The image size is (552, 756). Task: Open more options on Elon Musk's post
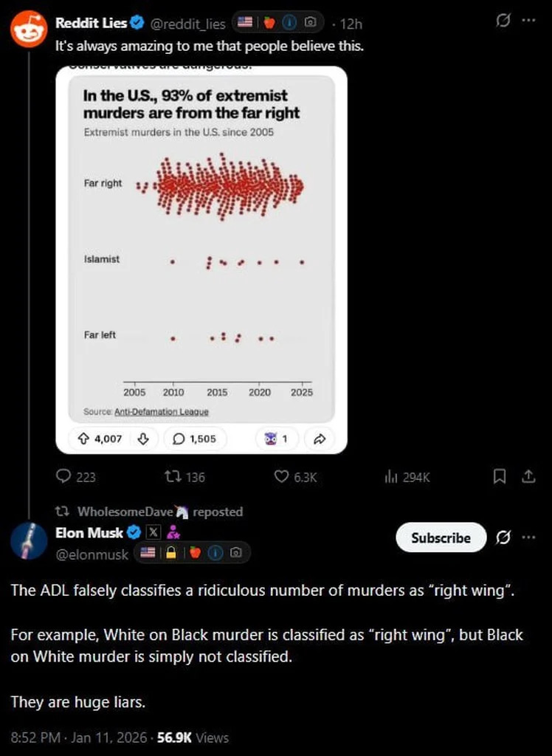click(x=528, y=537)
